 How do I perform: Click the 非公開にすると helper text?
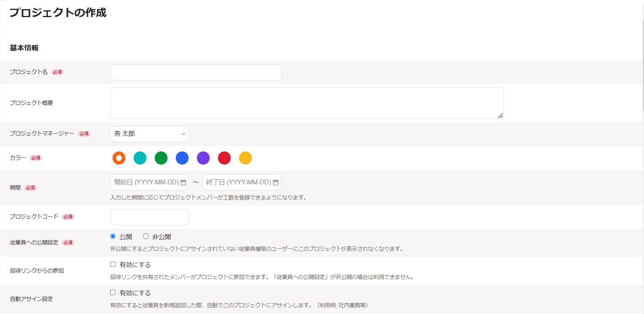pos(258,249)
